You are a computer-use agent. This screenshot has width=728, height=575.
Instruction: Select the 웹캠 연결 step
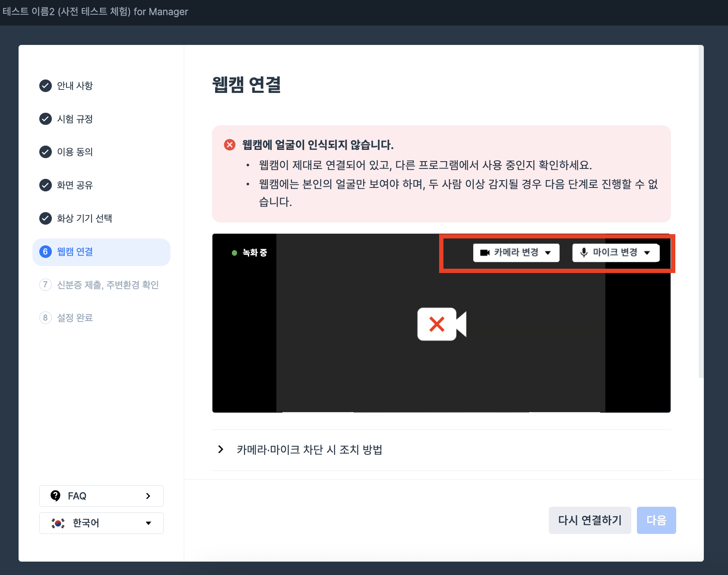pos(101,252)
